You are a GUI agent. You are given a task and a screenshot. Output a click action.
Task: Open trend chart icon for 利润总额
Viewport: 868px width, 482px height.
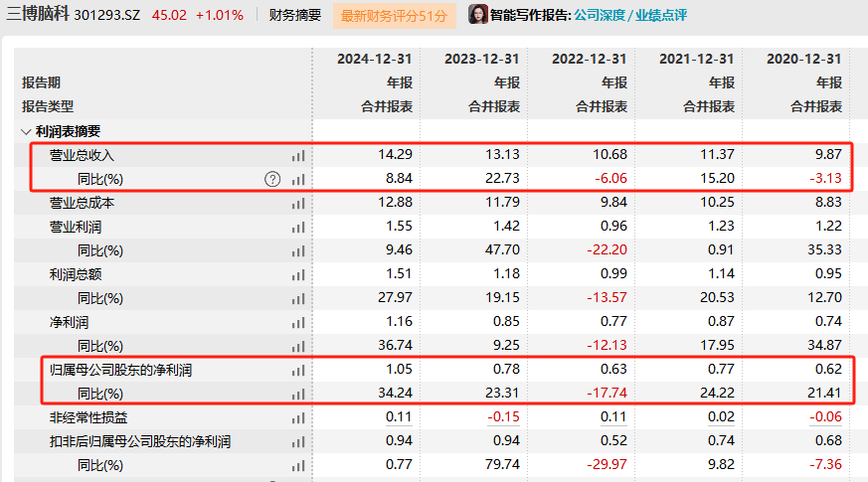tap(298, 274)
